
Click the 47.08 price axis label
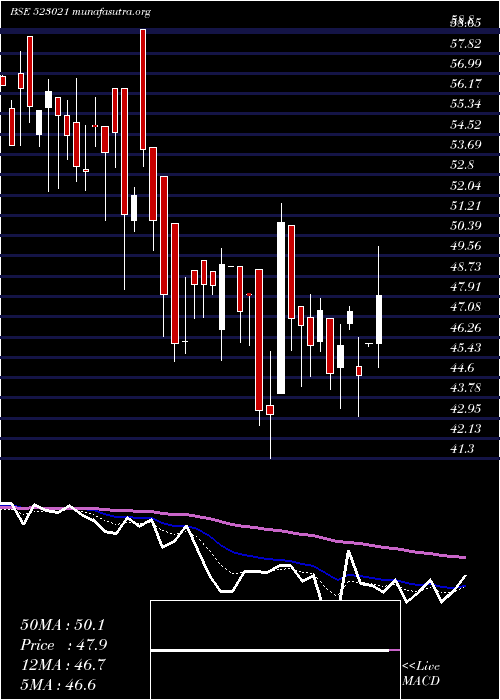tap(466, 306)
